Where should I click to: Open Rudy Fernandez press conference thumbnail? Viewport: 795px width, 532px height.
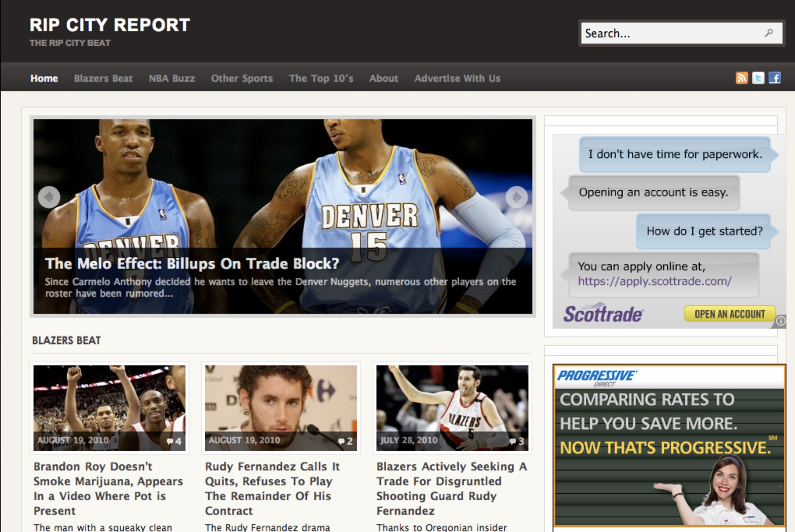tap(281, 408)
